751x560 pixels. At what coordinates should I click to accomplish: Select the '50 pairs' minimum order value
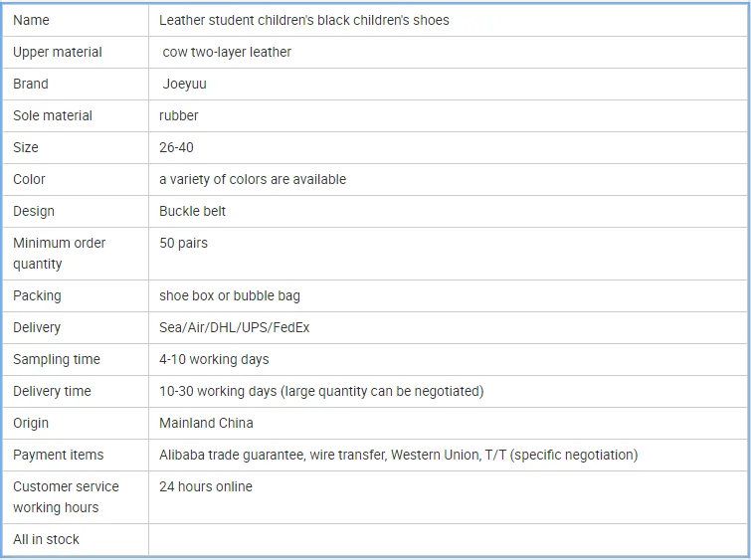[183, 243]
